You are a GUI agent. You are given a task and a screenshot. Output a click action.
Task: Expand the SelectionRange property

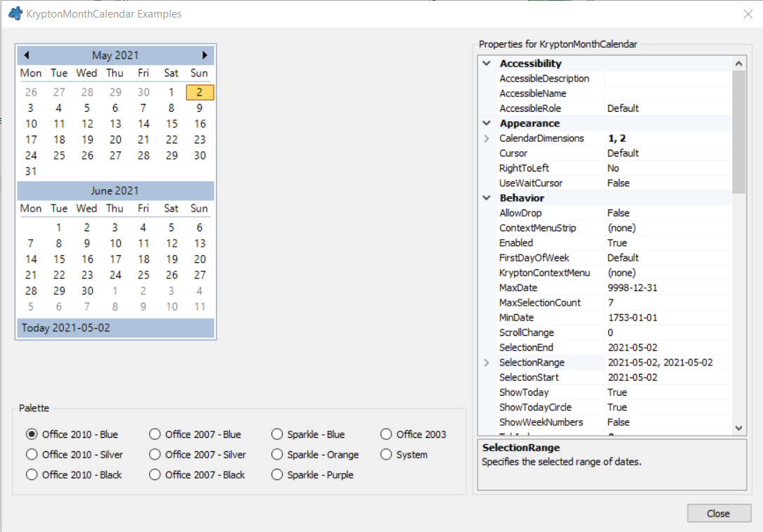click(487, 363)
